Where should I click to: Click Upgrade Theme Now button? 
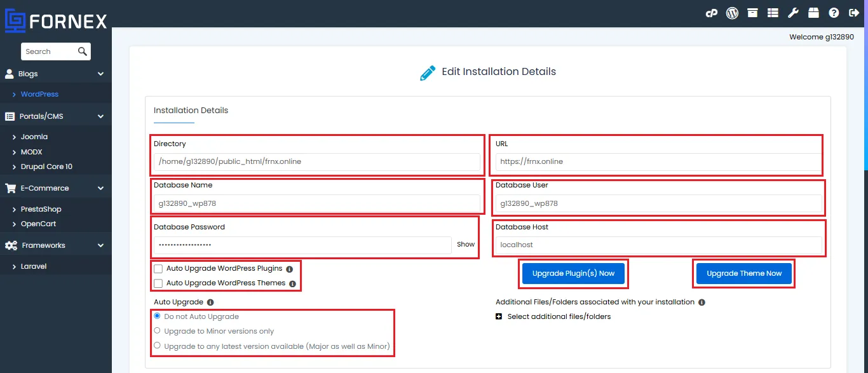[x=744, y=273]
